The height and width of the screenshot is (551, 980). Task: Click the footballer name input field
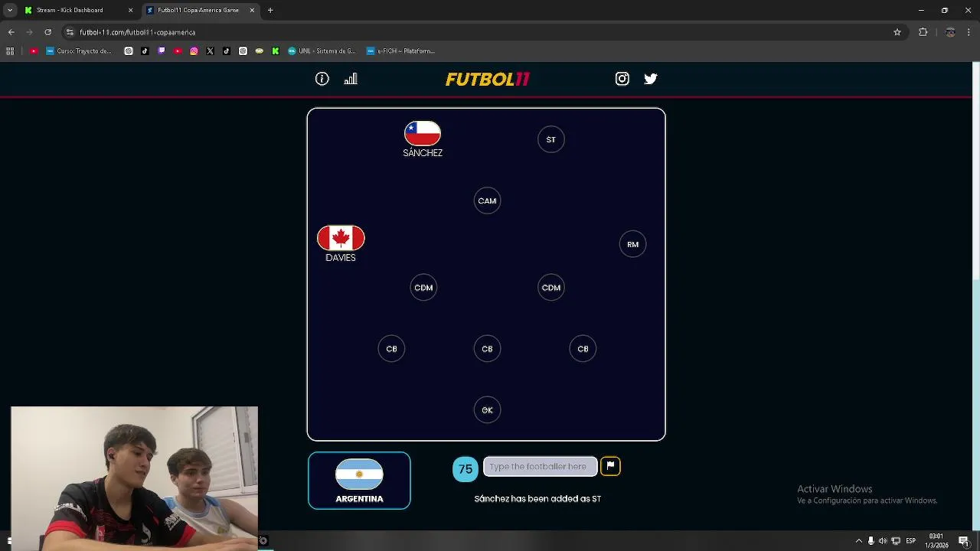(x=540, y=467)
